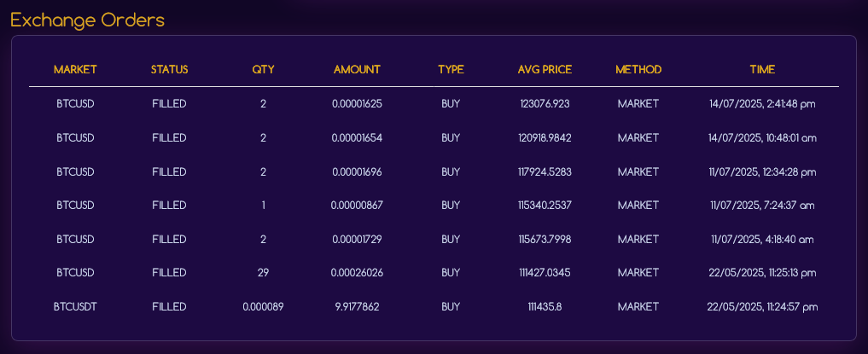Click the STATUS column header
The image size is (868, 354).
[x=169, y=69]
